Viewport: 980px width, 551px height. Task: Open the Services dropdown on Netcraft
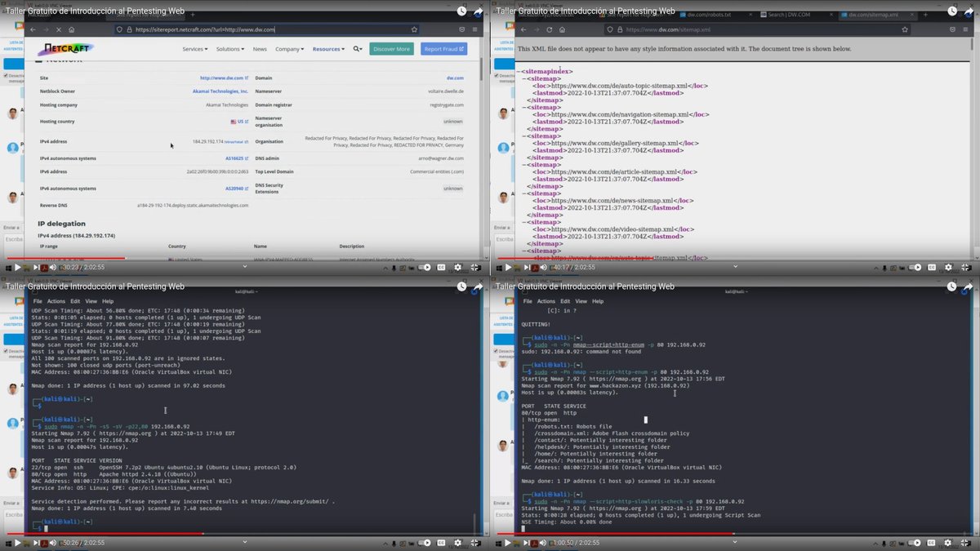(194, 49)
